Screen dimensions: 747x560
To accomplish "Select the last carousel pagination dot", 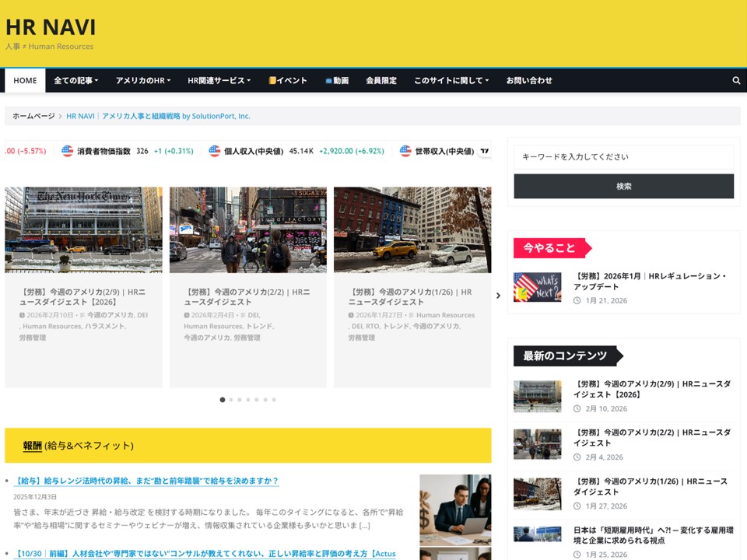I will click(x=274, y=400).
